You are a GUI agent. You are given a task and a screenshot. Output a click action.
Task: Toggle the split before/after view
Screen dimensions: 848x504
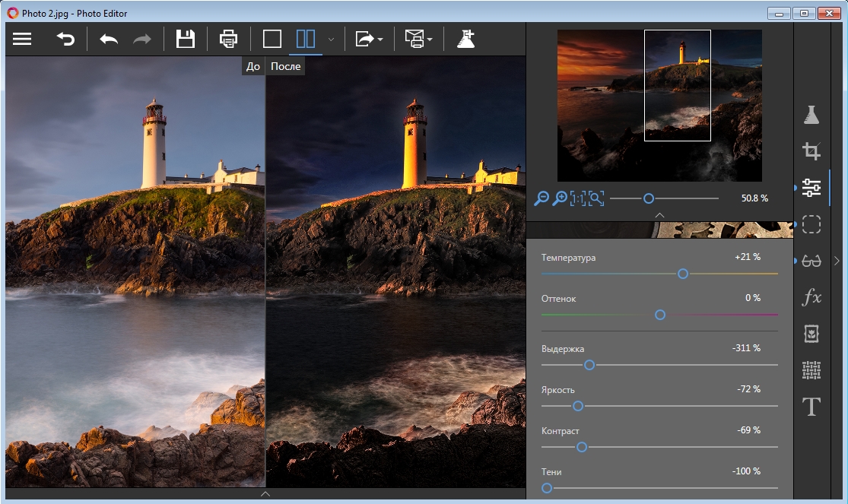click(306, 39)
